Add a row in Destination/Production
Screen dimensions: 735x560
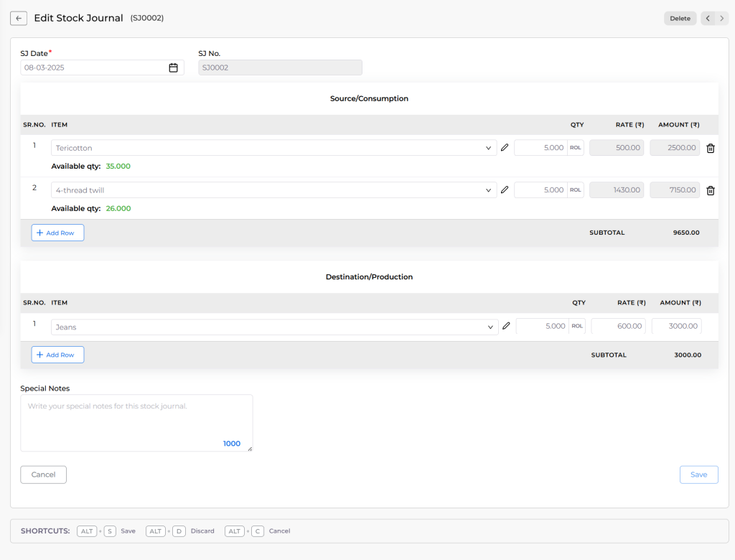pyautogui.click(x=57, y=355)
